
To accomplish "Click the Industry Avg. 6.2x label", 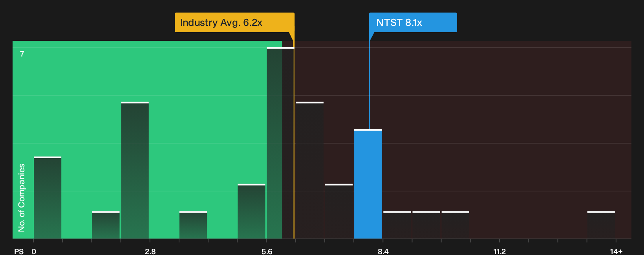I will pos(234,22).
